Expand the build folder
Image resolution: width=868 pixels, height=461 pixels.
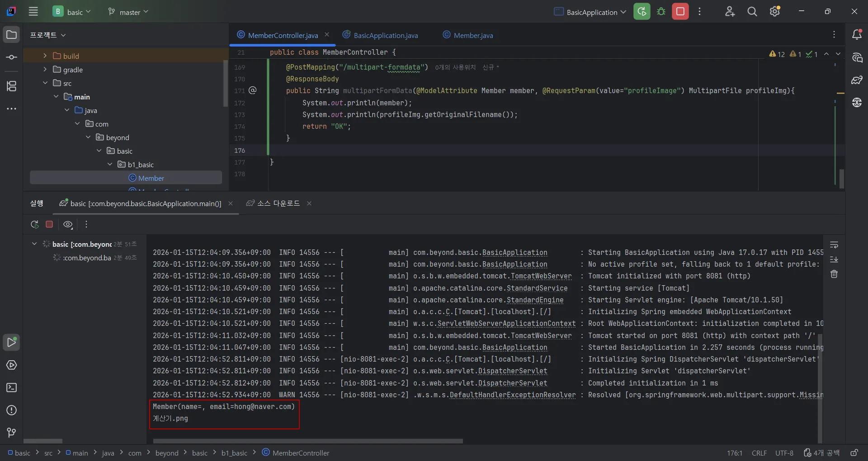click(45, 56)
